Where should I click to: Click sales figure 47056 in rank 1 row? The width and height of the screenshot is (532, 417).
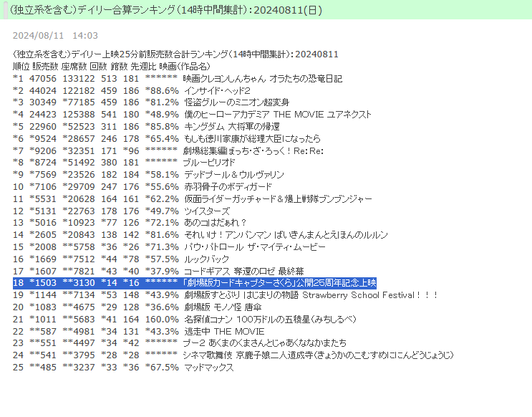[43, 78]
